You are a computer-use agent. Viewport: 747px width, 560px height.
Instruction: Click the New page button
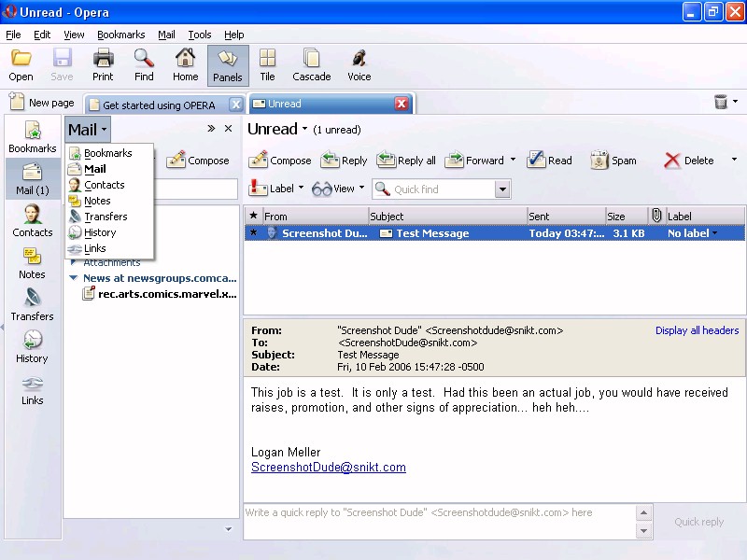pos(42,103)
